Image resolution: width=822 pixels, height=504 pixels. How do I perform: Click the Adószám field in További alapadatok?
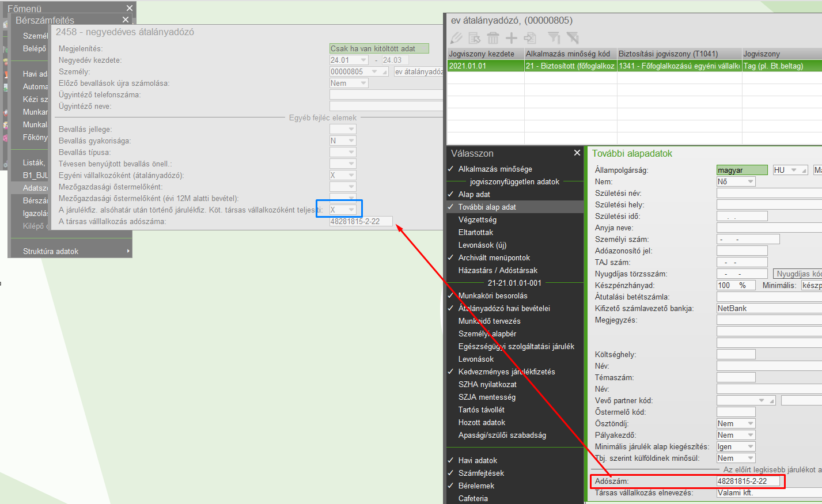click(x=748, y=481)
